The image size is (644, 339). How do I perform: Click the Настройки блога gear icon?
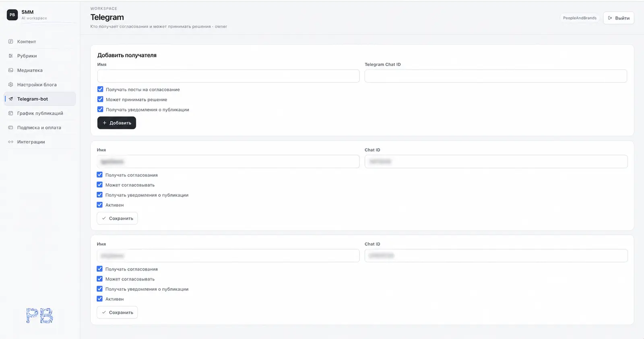pyautogui.click(x=11, y=84)
